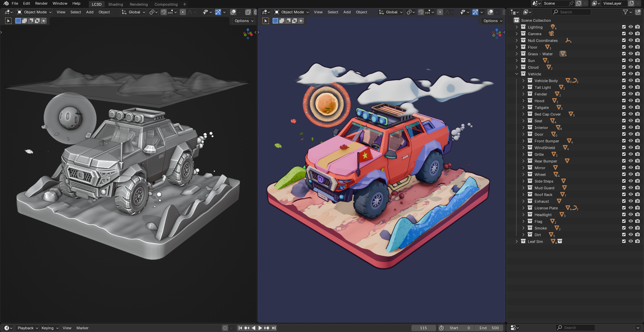
Task: Toggle snapping magnet in left viewport header
Action: (164, 12)
